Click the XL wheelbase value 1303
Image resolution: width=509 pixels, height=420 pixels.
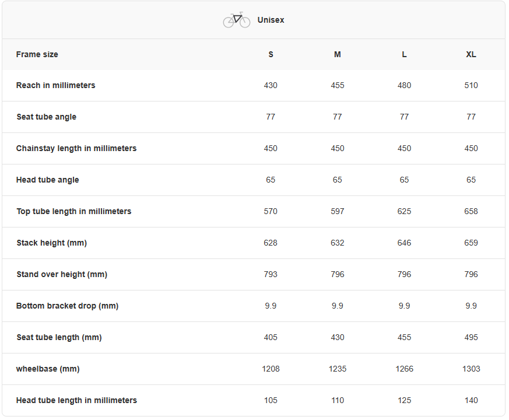[471, 369]
